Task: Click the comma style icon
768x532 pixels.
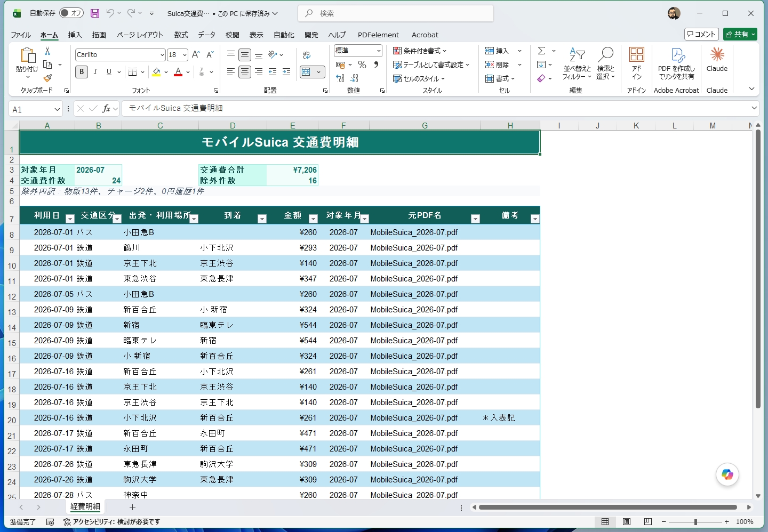Action: pos(376,65)
